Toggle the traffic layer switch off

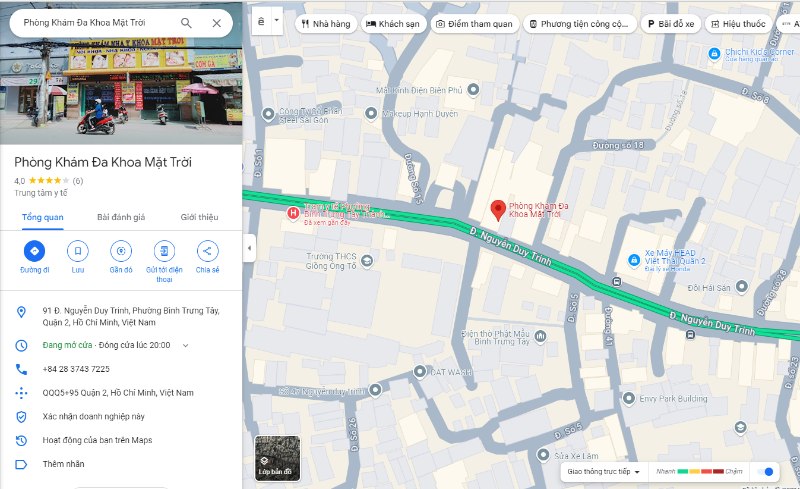pos(765,472)
